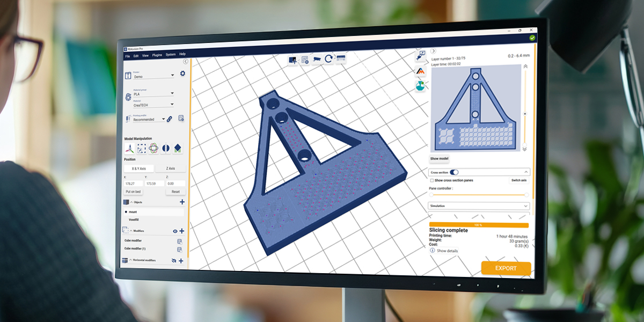Viewport: 644px width, 322px height.
Task: Toggle the Cross section switch
Action: [x=454, y=172]
